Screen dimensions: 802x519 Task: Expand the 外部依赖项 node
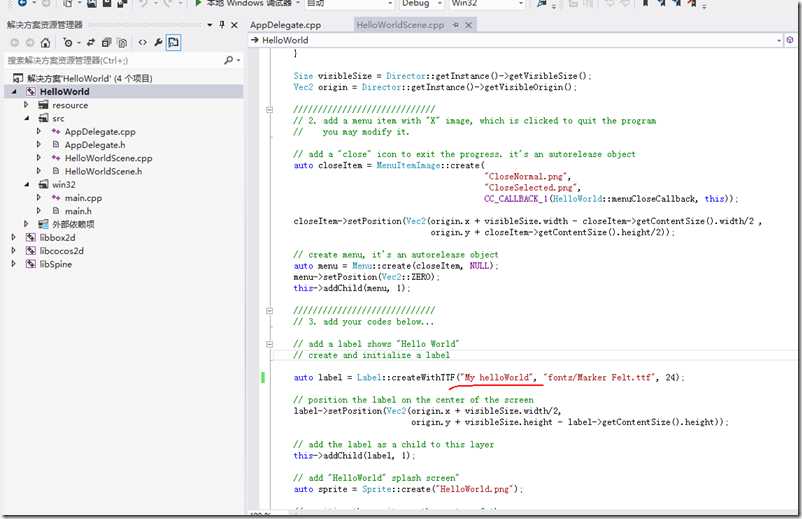click(26, 224)
